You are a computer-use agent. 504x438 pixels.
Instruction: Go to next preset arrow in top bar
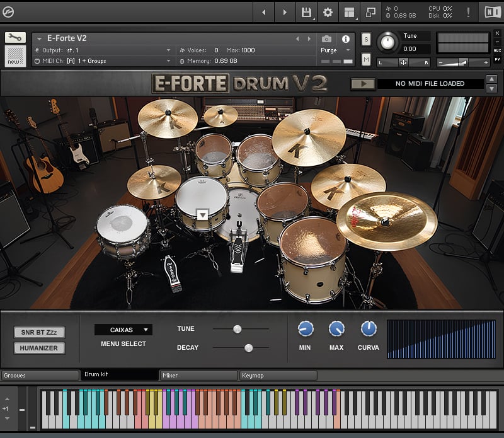coord(285,12)
